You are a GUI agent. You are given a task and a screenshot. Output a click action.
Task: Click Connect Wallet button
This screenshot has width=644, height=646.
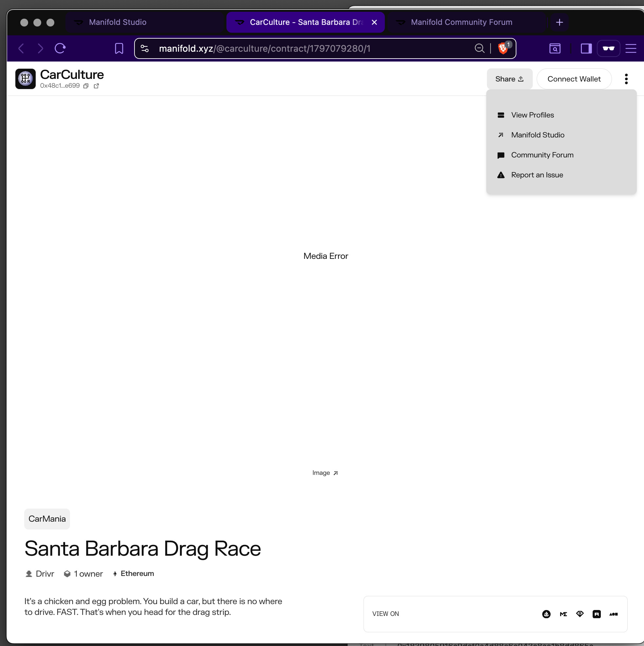574,79
